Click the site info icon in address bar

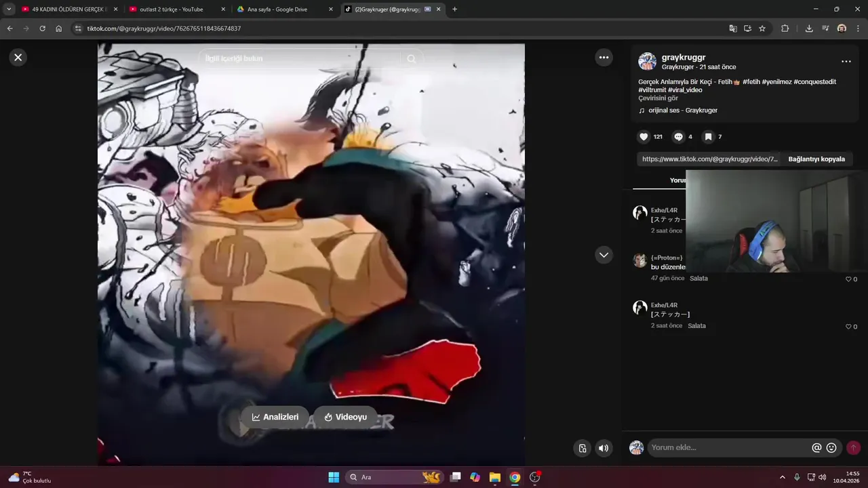pos(78,28)
